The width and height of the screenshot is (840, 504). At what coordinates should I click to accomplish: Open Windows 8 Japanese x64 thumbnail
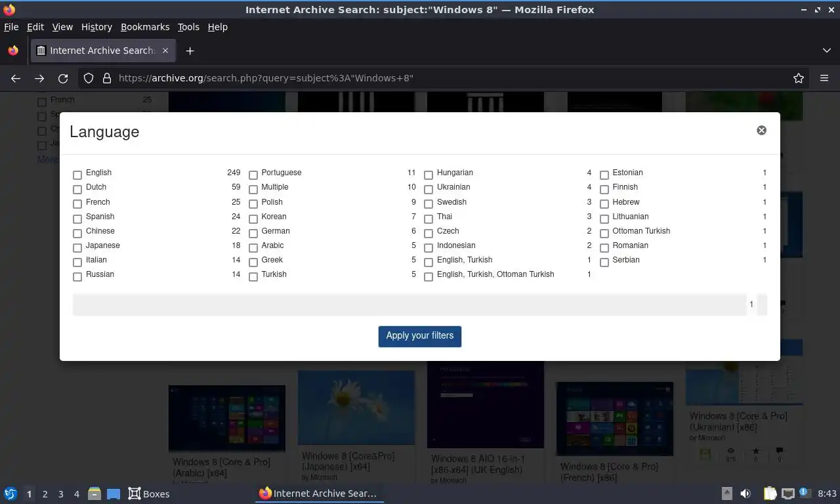(356, 408)
